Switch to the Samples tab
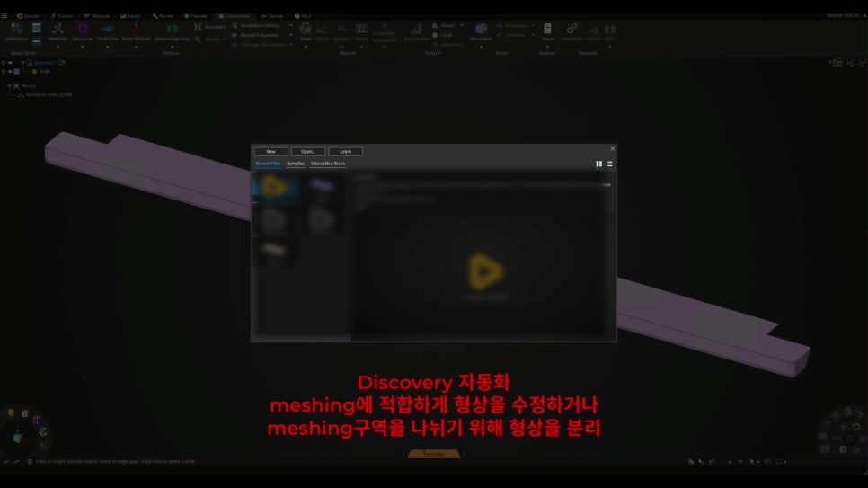This screenshot has height=488, width=868. pyautogui.click(x=296, y=164)
